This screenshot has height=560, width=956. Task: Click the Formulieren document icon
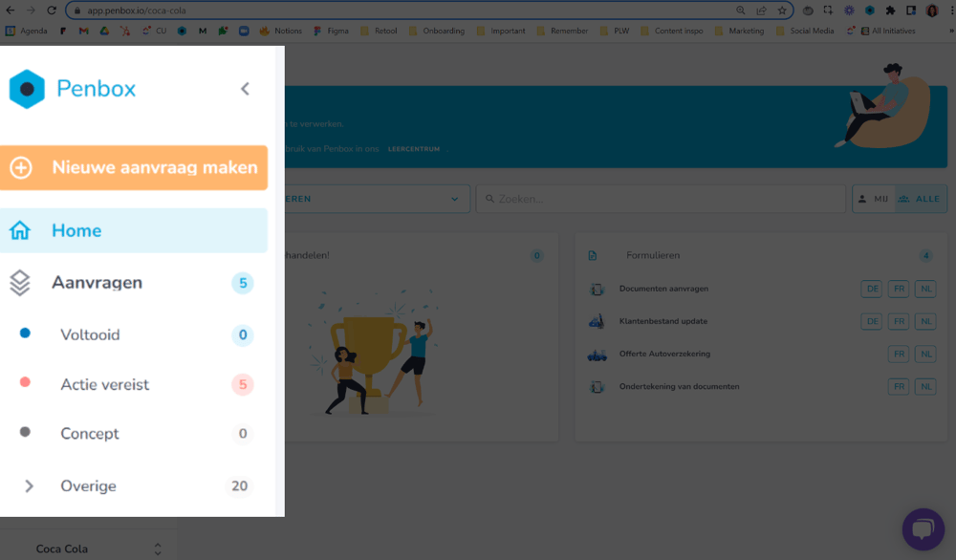tap(593, 255)
